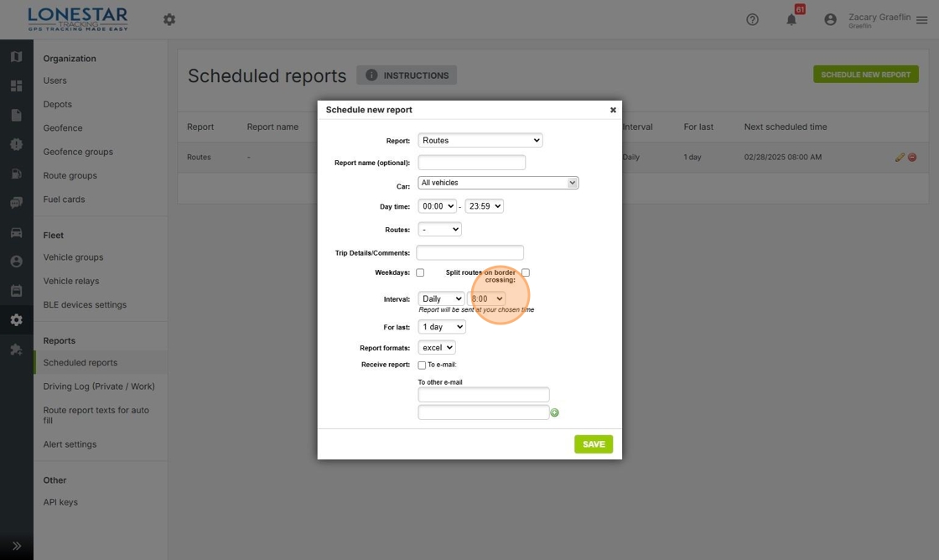The height and width of the screenshot is (560, 939).
Task: Check the To e-mail receive report box
Action: (x=422, y=365)
